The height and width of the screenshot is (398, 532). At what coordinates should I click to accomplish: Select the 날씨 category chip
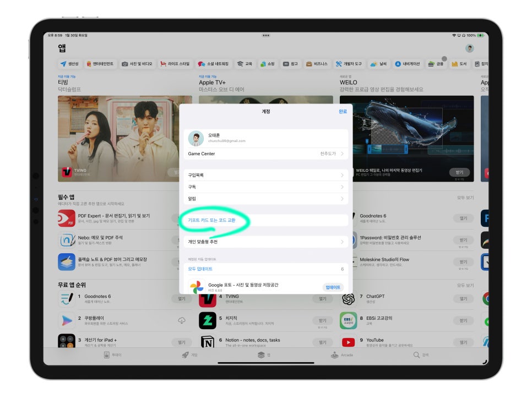[x=379, y=64]
